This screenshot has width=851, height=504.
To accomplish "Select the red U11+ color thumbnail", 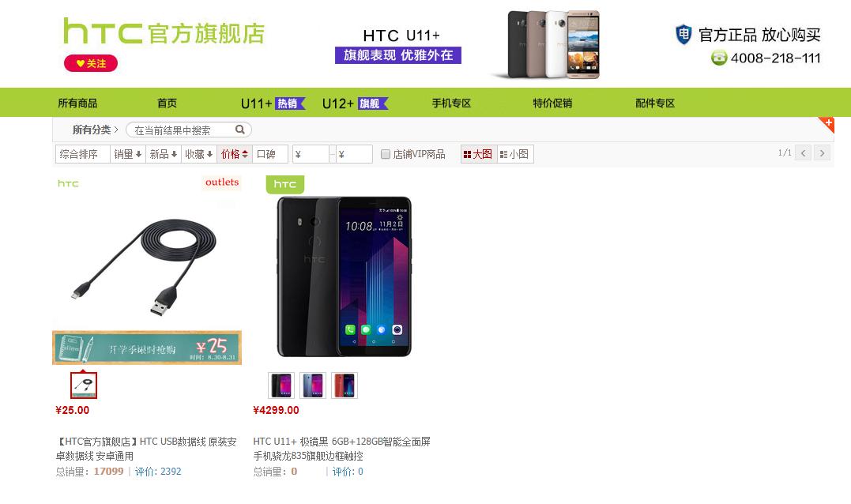I will (x=344, y=386).
